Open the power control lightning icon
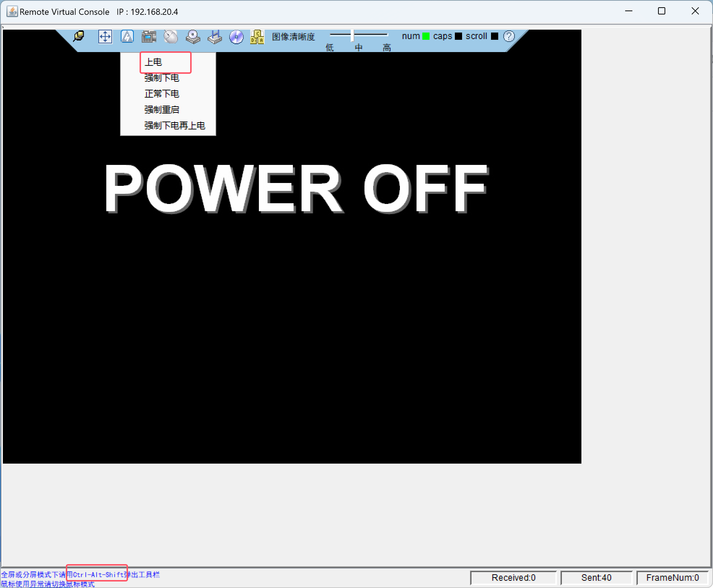This screenshot has width=713, height=588. (127, 37)
